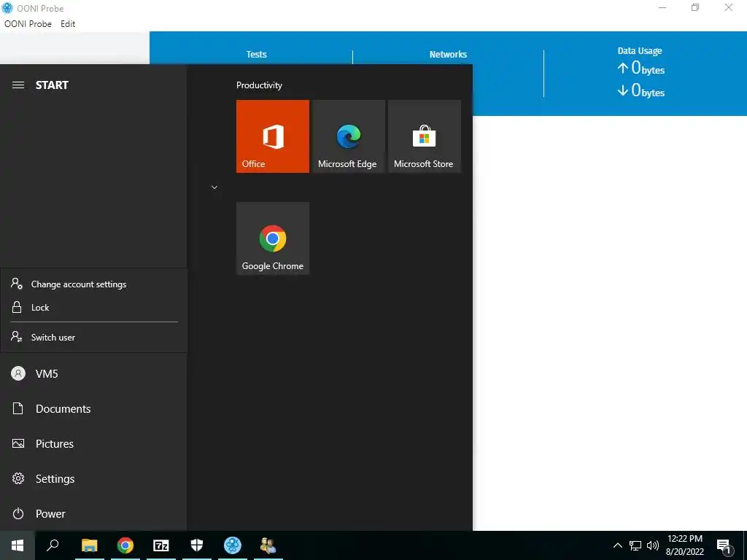Click the download 0 bytes value
Image resolution: width=747 pixels, height=560 pixels.
(x=640, y=90)
